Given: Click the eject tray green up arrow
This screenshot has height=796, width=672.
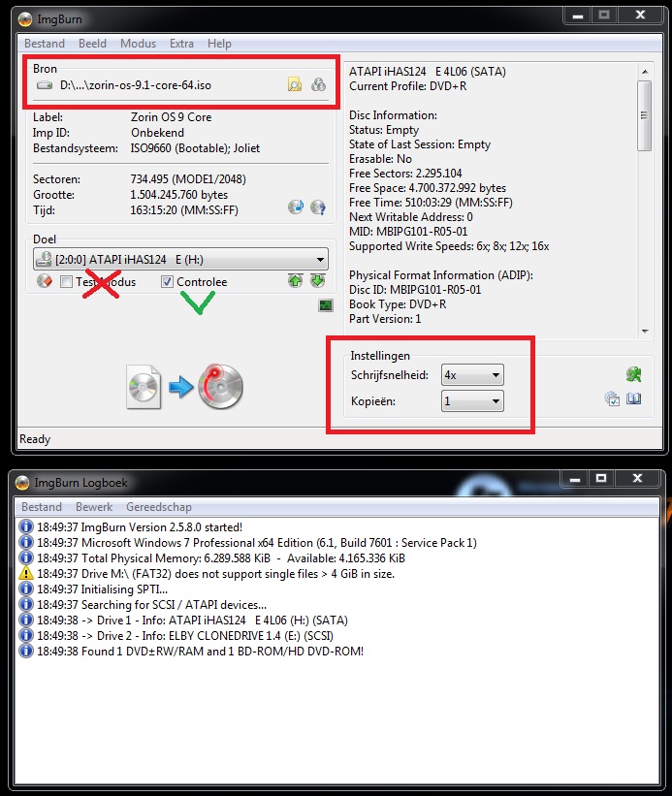Looking at the screenshot, I should pyautogui.click(x=296, y=280).
